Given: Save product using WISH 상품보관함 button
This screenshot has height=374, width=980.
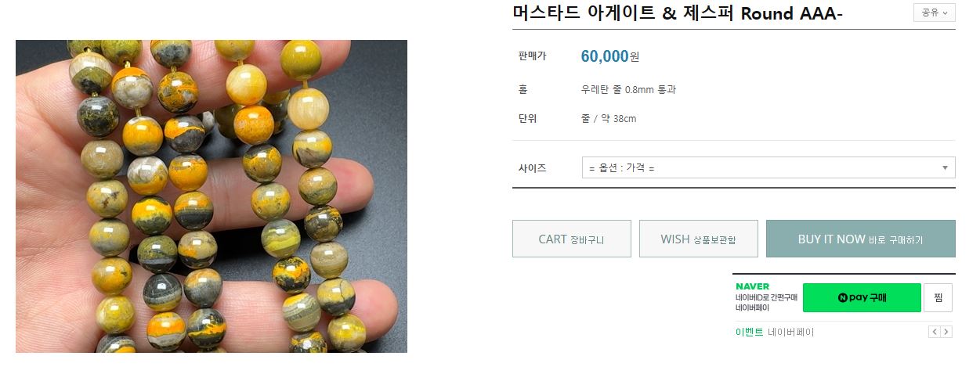Looking at the screenshot, I should [x=698, y=239].
